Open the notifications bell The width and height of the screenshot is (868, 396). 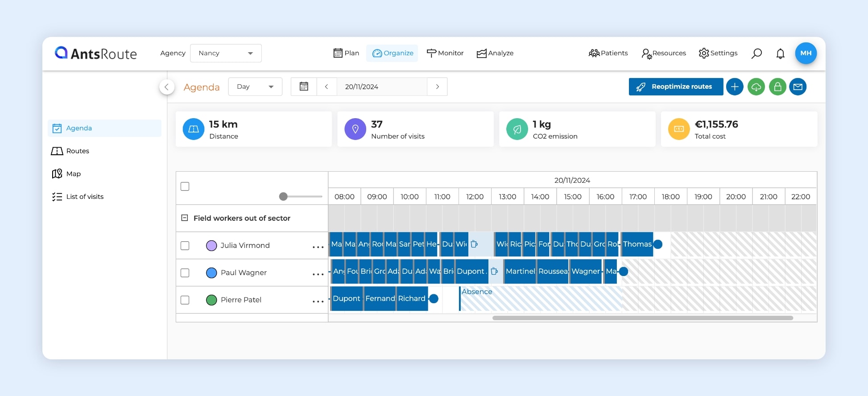point(780,54)
